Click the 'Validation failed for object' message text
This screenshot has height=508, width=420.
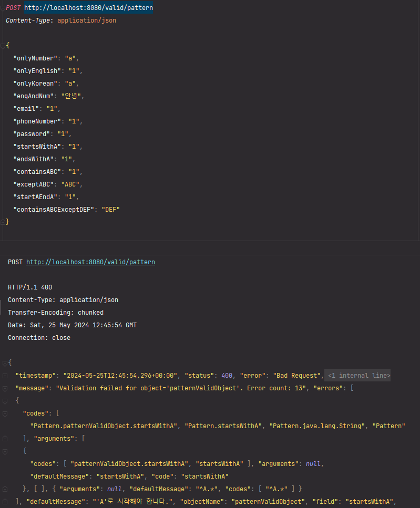coord(181,388)
